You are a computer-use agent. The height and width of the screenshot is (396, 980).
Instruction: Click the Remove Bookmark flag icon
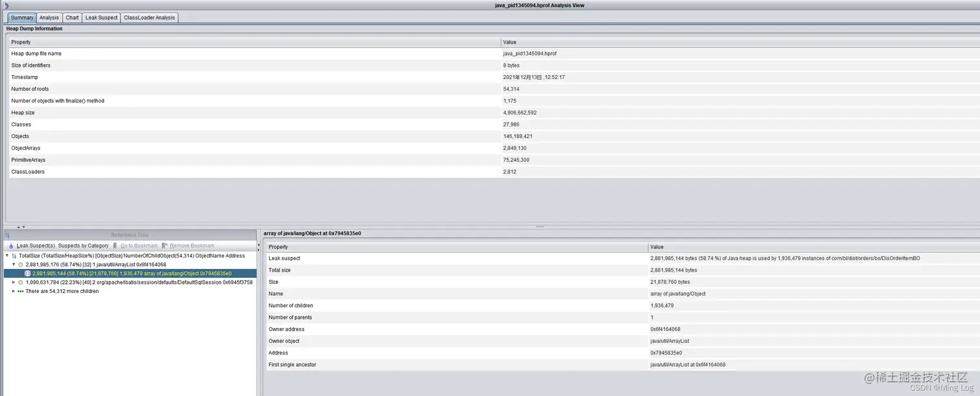(165, 246)
